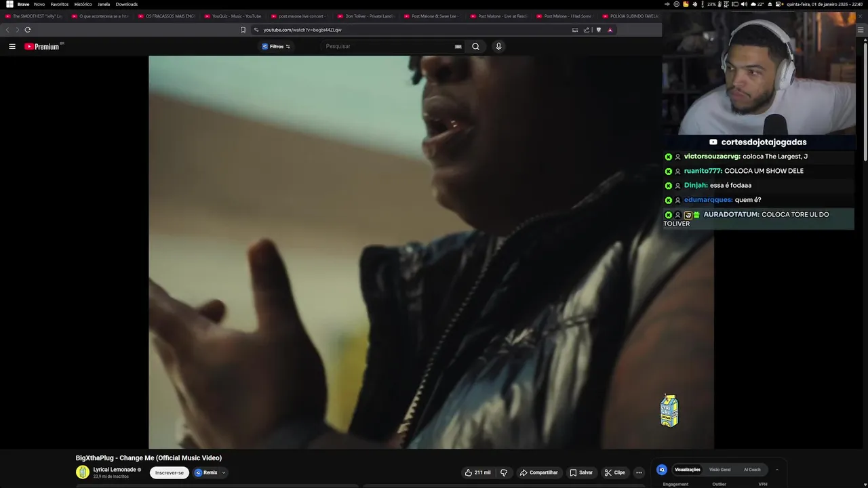The width and height of the screenshot is (868, 488).
Task: Click chat username victorsouzacrvg
Action: pos(712,157)
